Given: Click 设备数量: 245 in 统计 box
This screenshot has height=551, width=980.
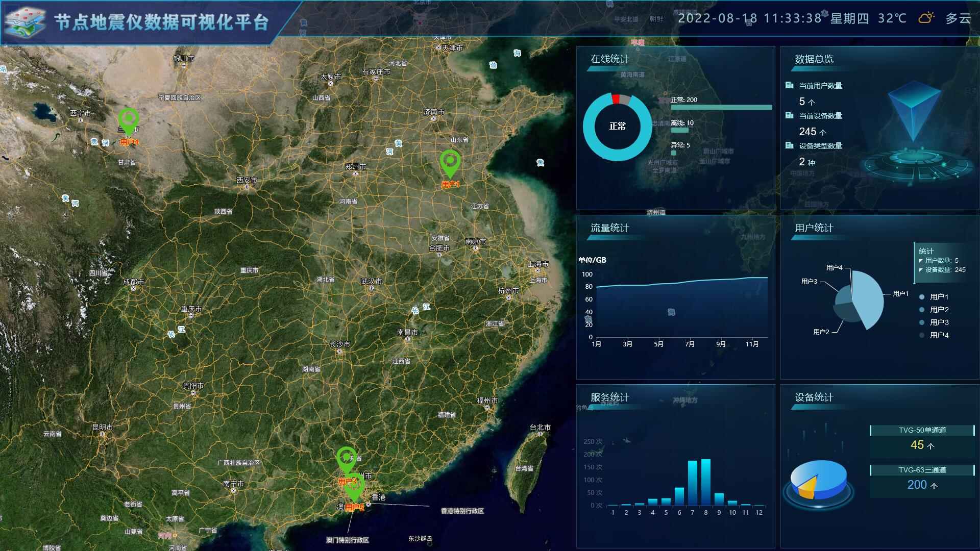Looking at the screenshot, I should [945, 270].
